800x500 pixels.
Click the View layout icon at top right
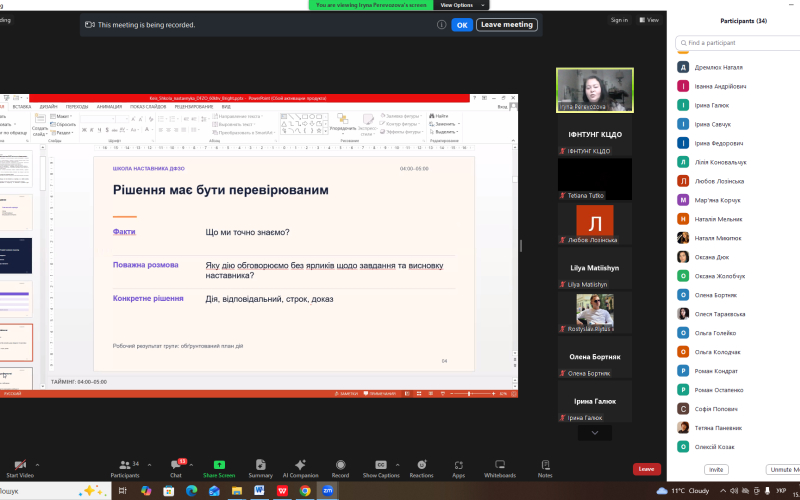pyautogui.click(x=649, y=20)
